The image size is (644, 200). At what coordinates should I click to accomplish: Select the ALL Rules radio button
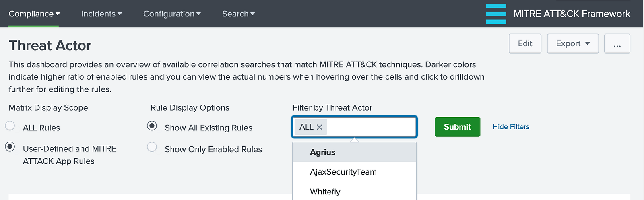pos(10,126)
